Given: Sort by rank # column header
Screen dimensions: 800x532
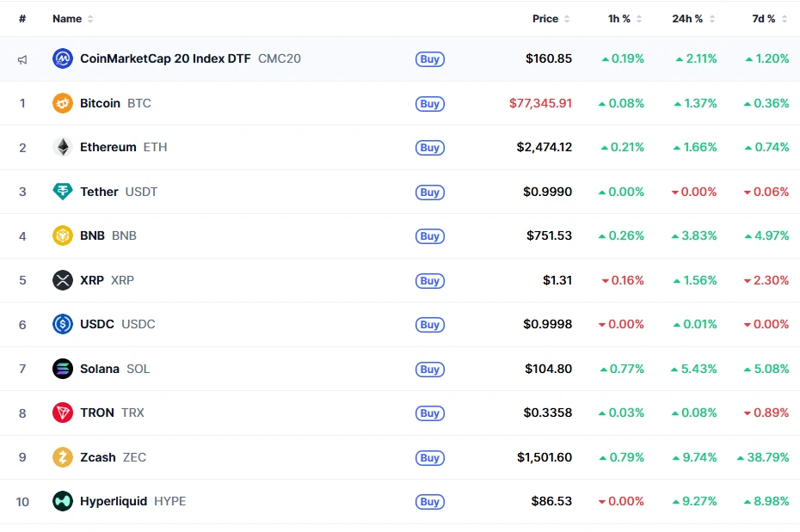Looking at the screenshot, I should (22, 19).
